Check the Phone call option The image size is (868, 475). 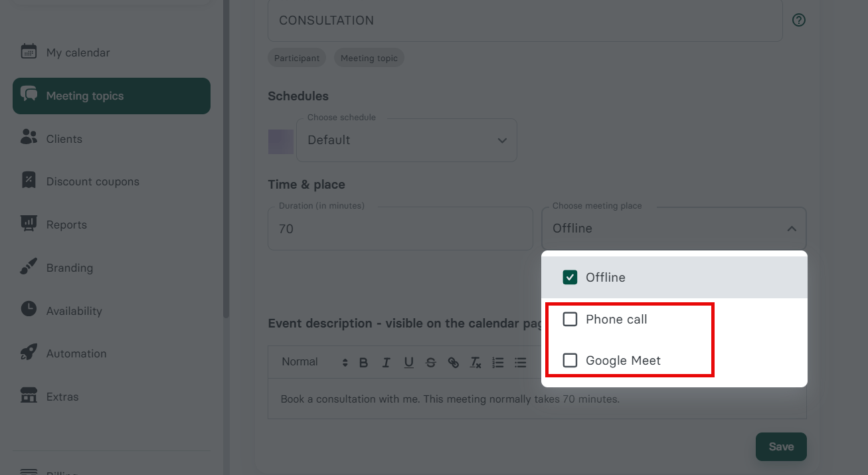point(570,320)
